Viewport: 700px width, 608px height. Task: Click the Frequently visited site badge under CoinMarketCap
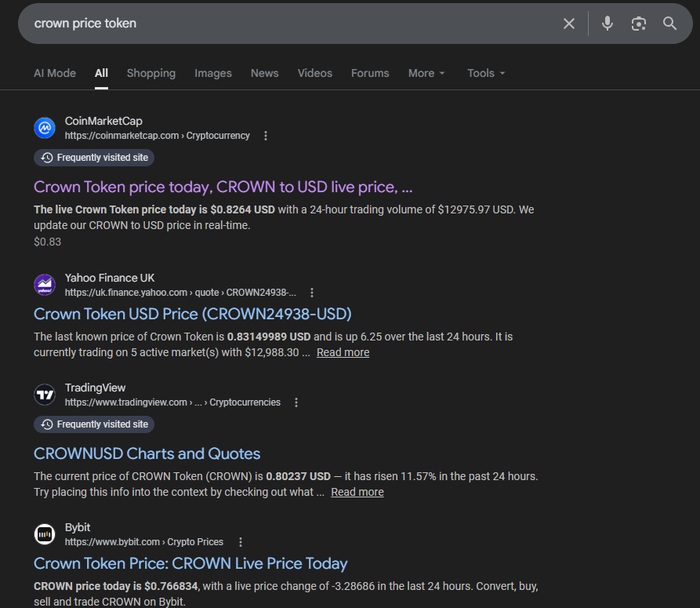coord(94,158)
